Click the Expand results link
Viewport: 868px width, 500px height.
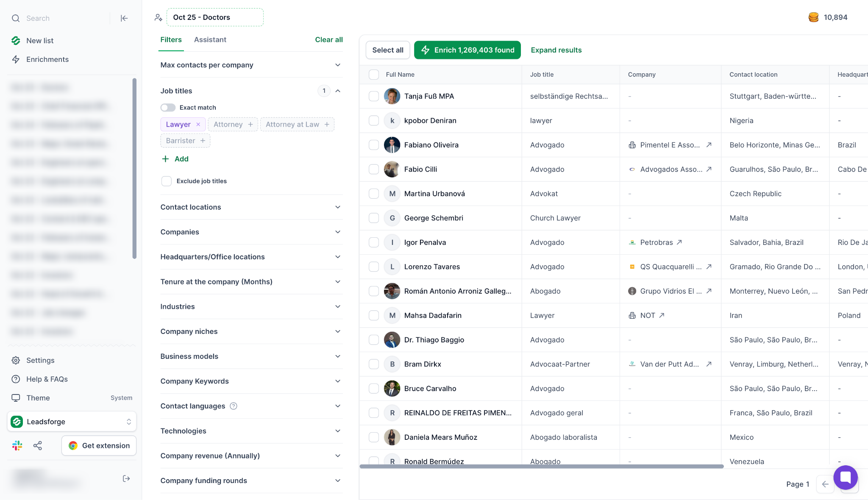click(x=556, y=50)
